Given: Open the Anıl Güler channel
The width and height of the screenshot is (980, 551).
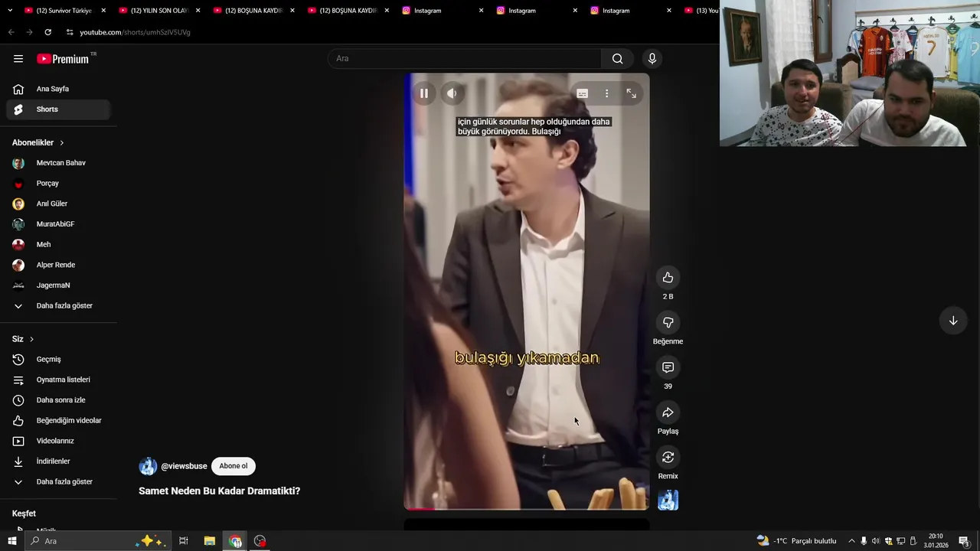Looking at the screenshot, I should [x=58, y=204].
